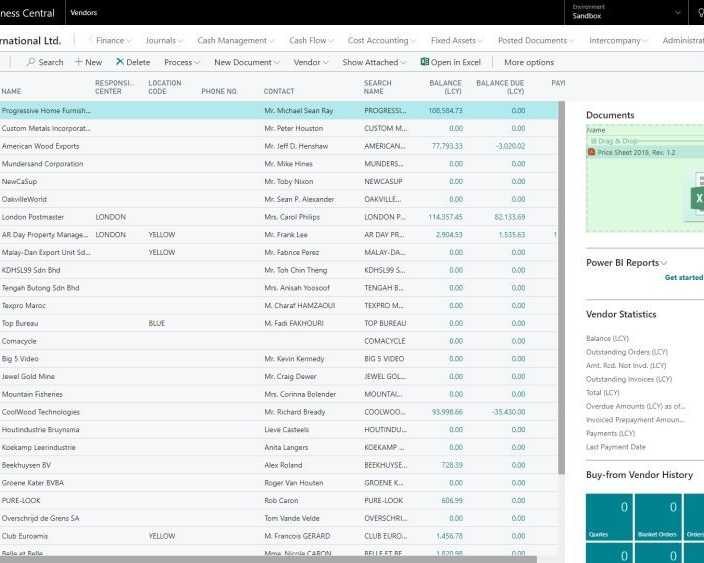Select London Postmaster vendor row name
Viewport: 704px width, 563px height.
point(33,217)
